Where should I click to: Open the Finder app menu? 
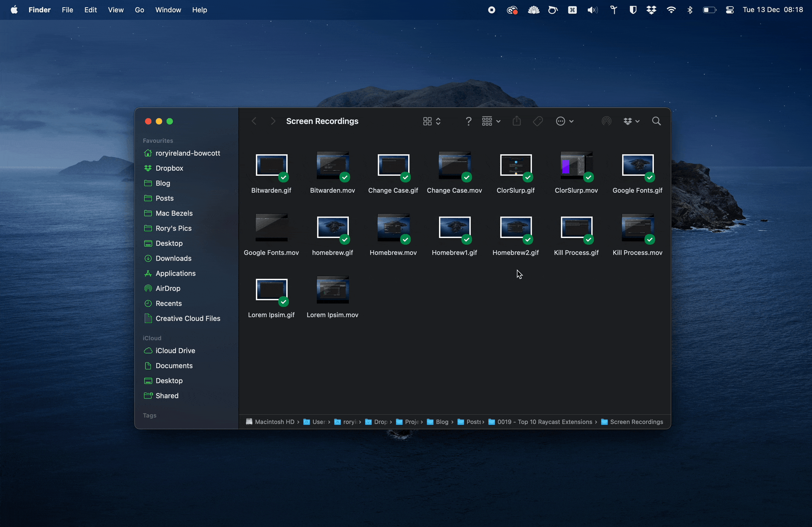[x=40, y=10]
